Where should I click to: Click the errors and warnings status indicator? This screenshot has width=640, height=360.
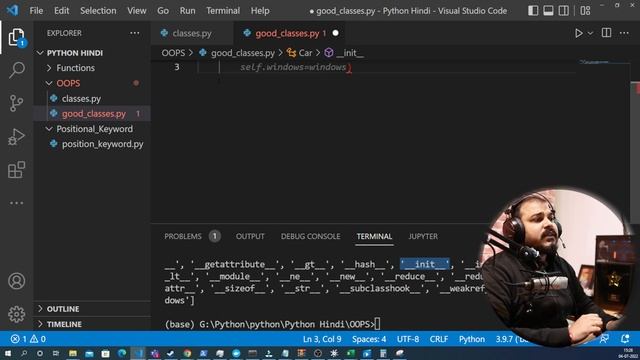[x=28, y=339]
